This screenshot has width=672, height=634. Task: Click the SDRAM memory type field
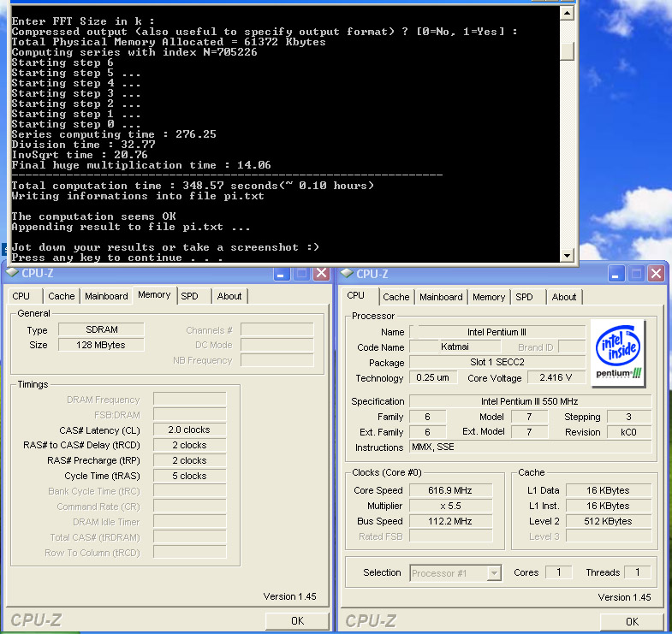(x=101, y=329)
